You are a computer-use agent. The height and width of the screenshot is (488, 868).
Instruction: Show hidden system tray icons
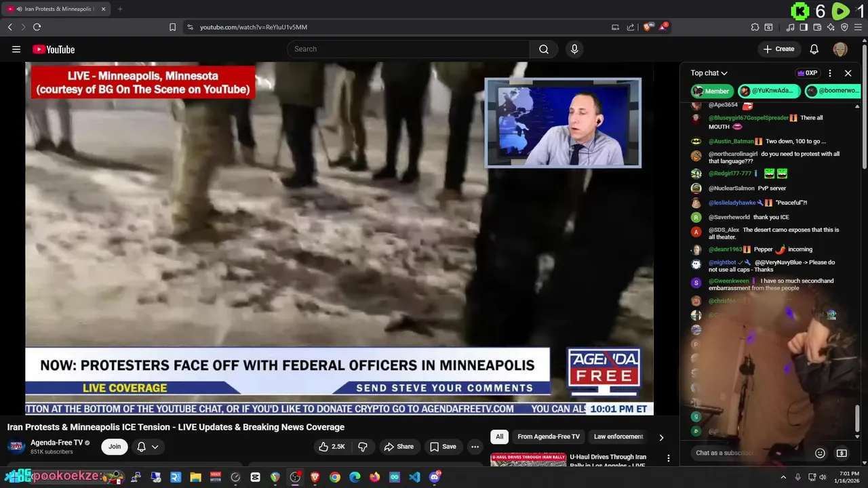point(783,477)
